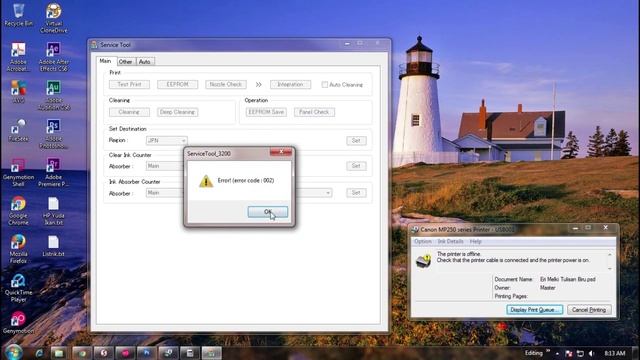Open Ink Details menu in Canon window

pos(450,242)
